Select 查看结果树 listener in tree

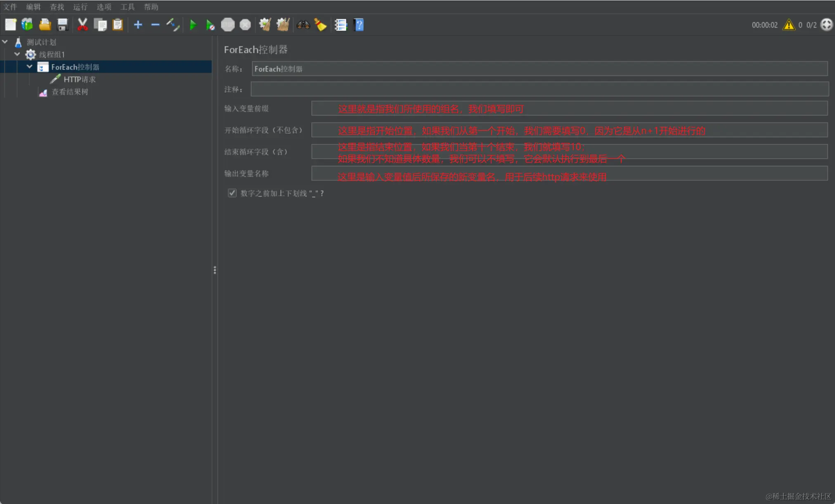(69, 92)
